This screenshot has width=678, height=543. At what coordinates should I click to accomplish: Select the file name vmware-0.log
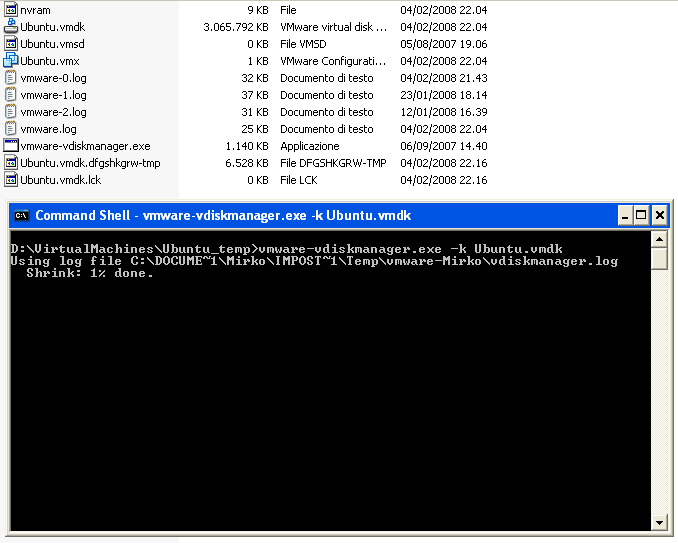pyautogui.click(x=54, y=78)
